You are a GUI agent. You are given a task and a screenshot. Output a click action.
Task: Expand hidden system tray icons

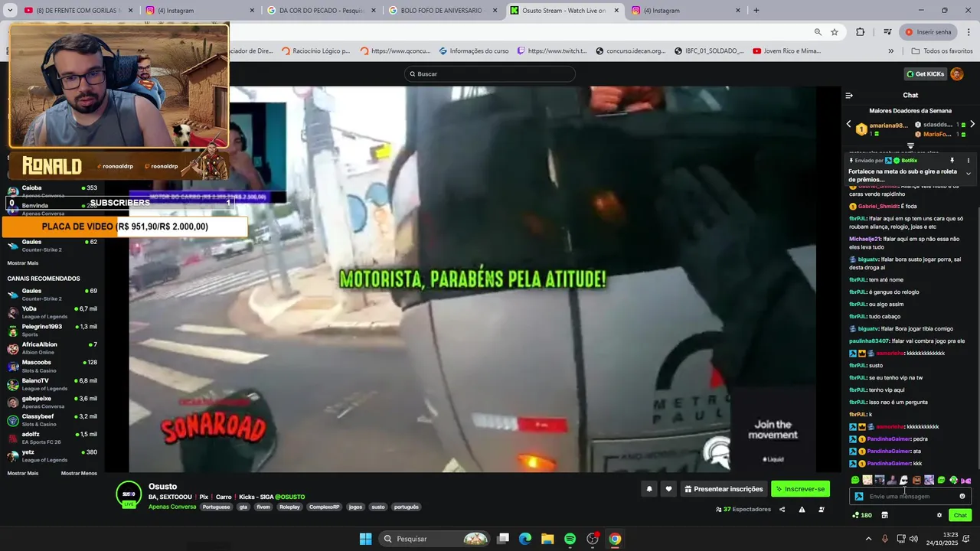click(868, 539)
